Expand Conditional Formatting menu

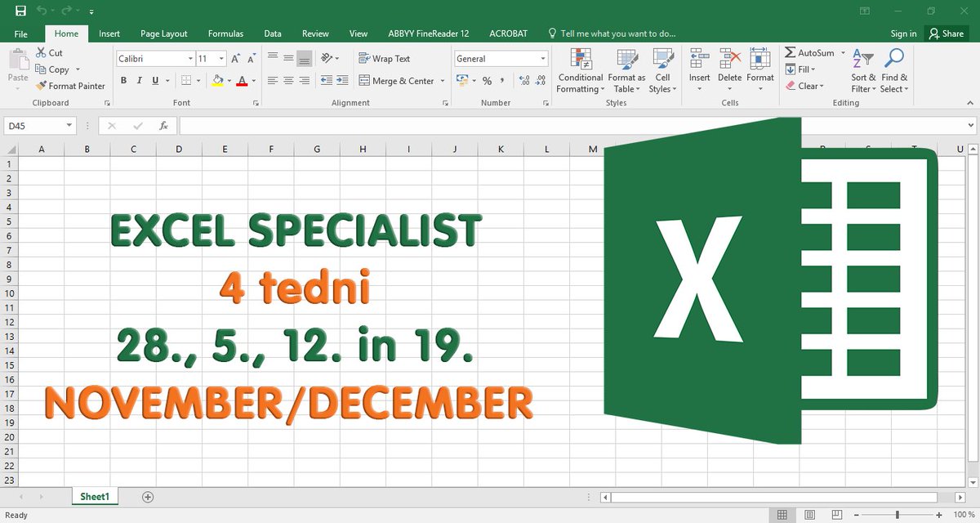[581, 70]
